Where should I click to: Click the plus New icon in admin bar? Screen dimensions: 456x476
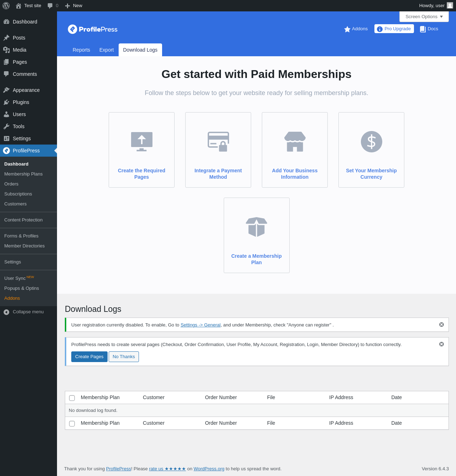pyautogui.click(x=67, y=6)
